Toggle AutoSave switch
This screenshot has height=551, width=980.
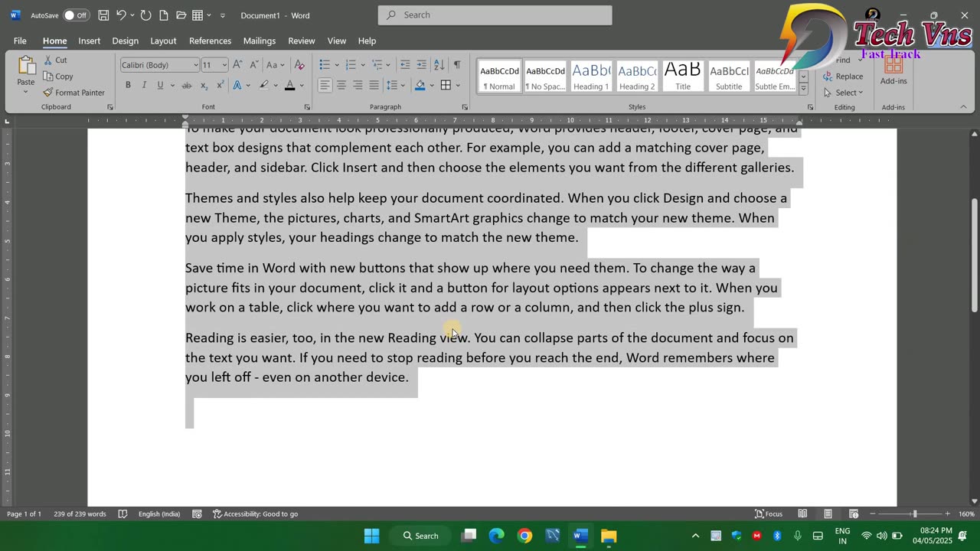pos(75,15)
